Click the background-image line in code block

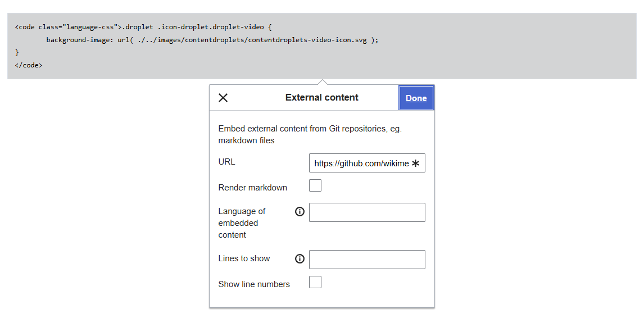pyautogui.click(x=212, y=40)
